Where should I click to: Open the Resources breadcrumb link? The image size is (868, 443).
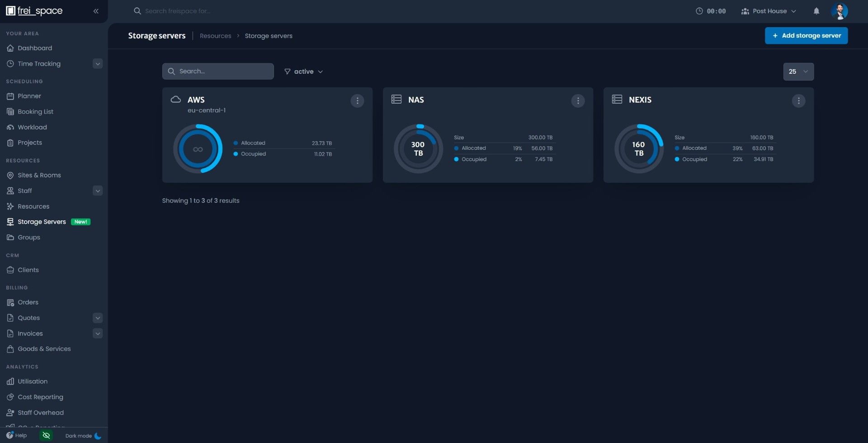[215, 35]
